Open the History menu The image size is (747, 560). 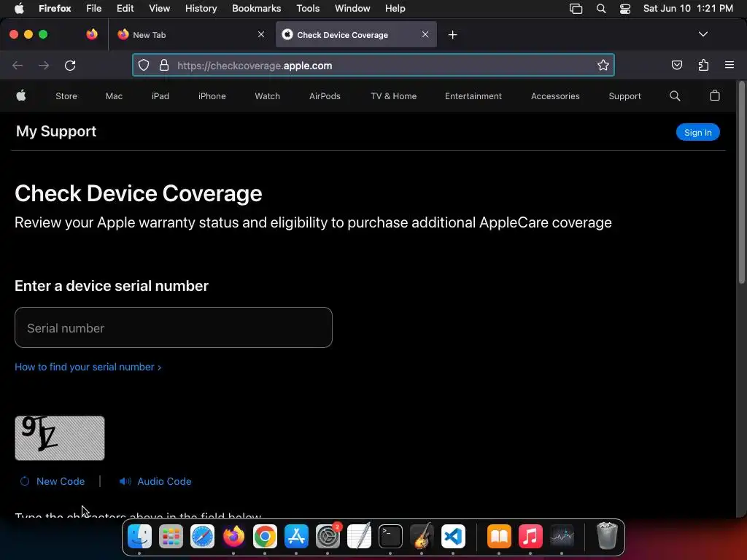pos(201,9)
